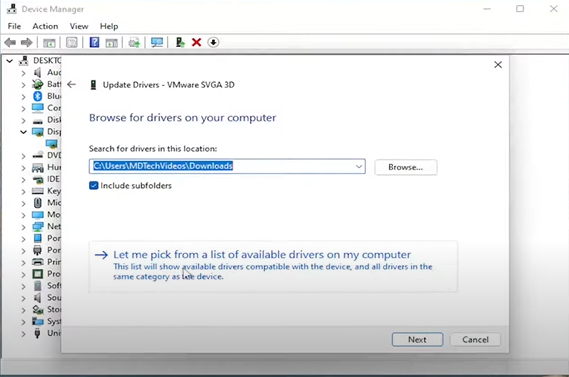Select the Network adapters tree icon
This screenshot has height=377, width=569.
[37, 227]
